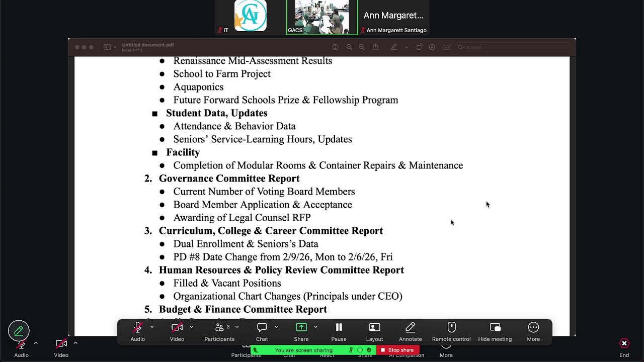Zoom out the PDF document
The image size is (644, 362).
click(x=349, y=47)
